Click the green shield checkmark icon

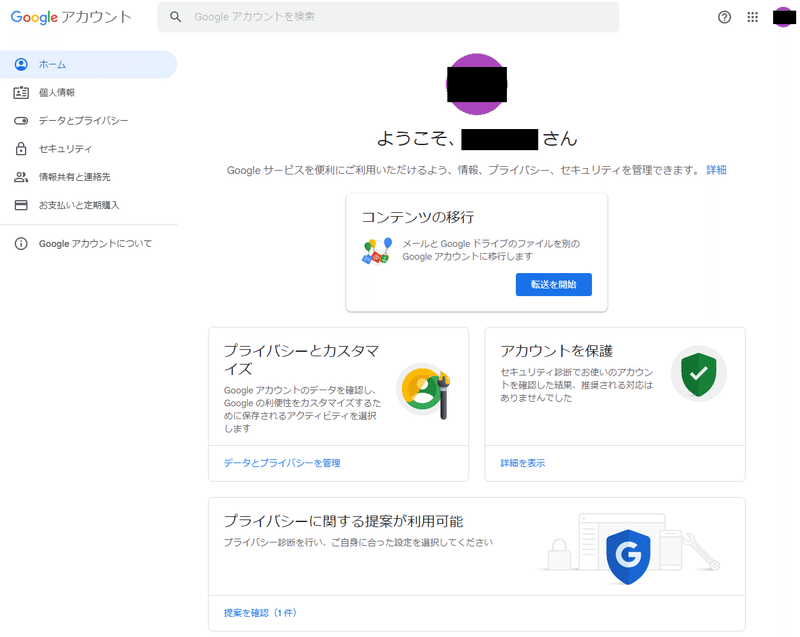[x=698, y=374]
